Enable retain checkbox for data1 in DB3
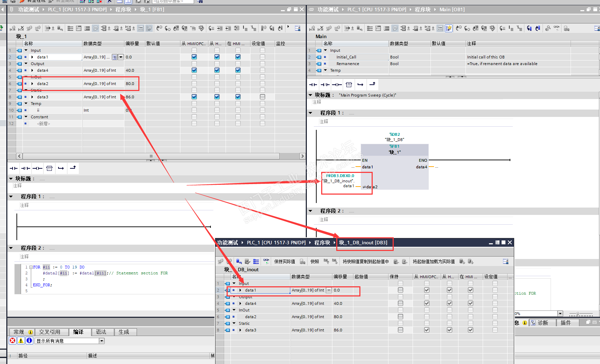Image resolution: width=600 pixels, height=364 pixels. [400, 290]
